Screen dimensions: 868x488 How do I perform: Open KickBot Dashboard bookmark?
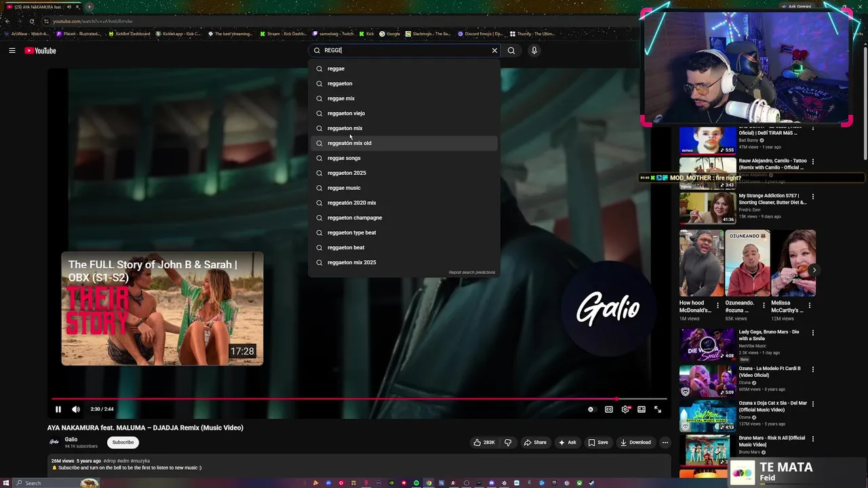pyautogui.click(x=130, y=33)
